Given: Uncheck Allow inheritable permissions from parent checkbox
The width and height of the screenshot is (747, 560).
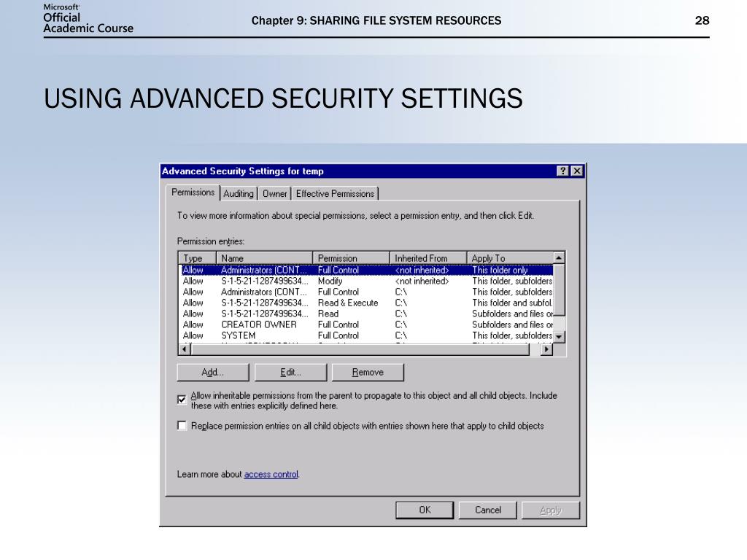Looking at the screenshot, I should (x=182, y=400).
